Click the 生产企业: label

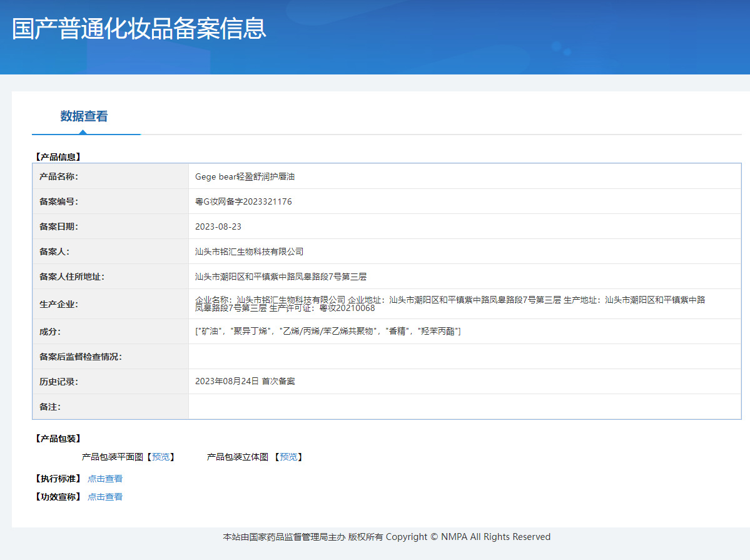58,304
